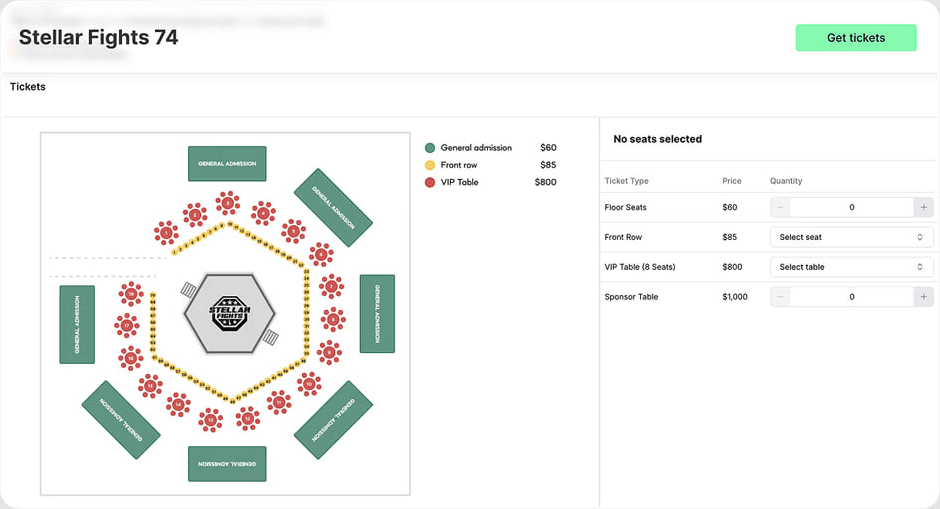Add one Sponsor Table using plus button
Screen dimensions: 940x509
coord(923,297)
